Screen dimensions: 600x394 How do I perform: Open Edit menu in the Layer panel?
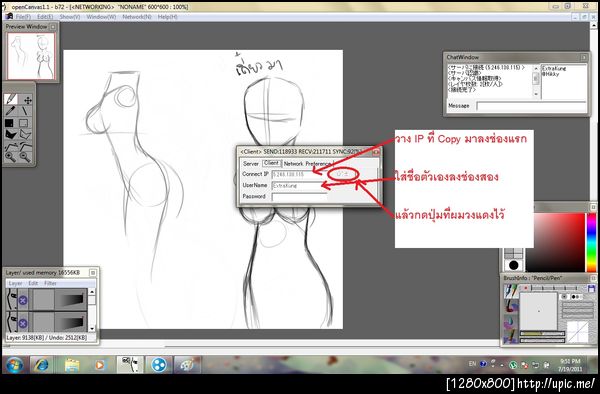click(x=33, y=283)
